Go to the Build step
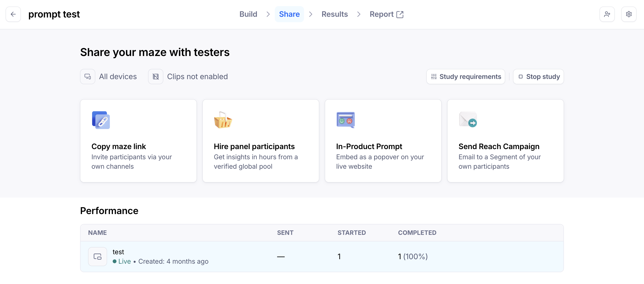This screenshot has height=284, width=644. coord(248,14)
